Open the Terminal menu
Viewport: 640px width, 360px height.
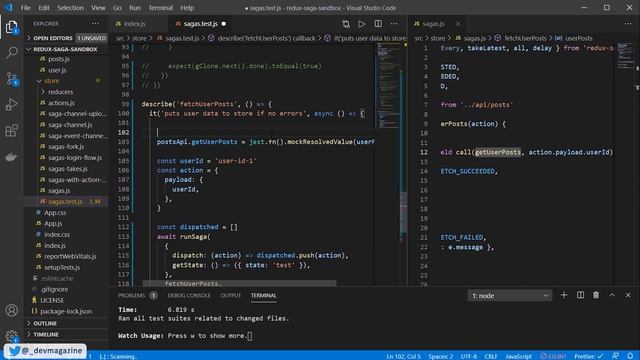pos(160,8)
